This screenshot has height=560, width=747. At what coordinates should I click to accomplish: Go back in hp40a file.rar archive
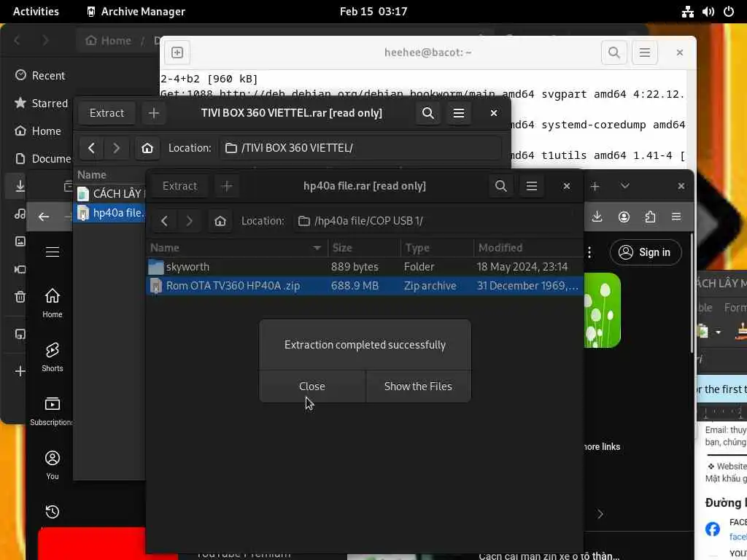click(x=164, y=221)
